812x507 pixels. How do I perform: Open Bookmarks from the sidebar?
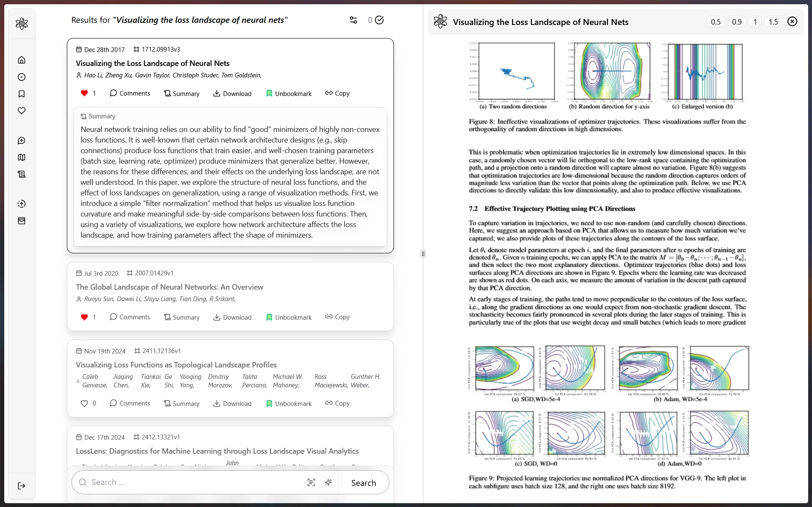[x=22, y=94]
